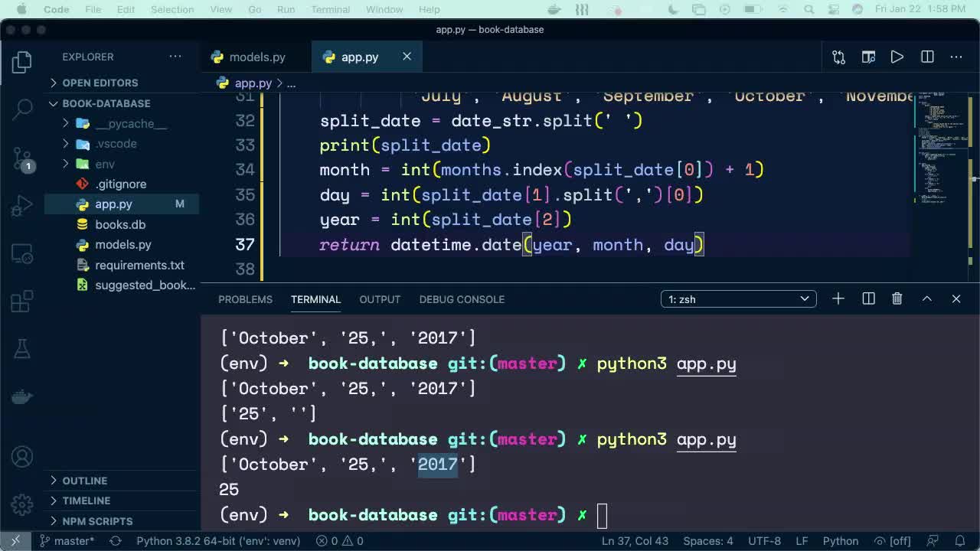Open the Run and Debug sidebar icon
This screenshot has width=980, height=551.
(x=21, y=204)
